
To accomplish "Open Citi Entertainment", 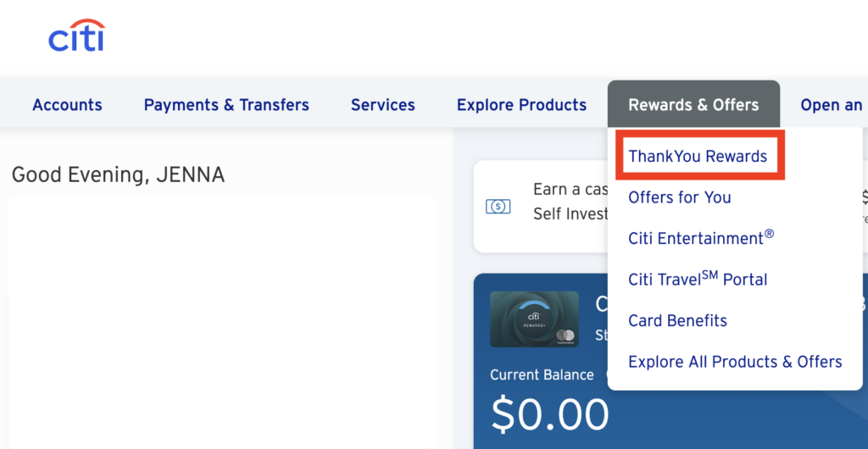I will [701, 238].
